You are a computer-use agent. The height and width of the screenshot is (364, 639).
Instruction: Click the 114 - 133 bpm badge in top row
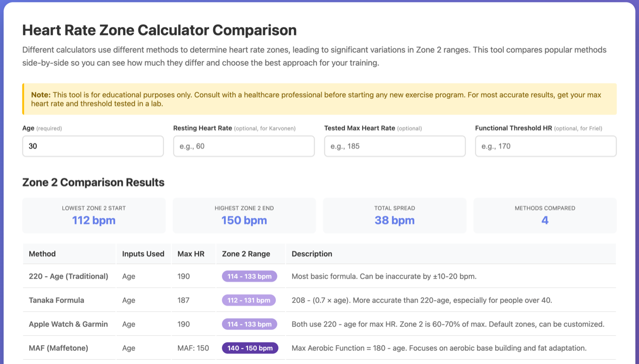pyautogui.click(x=249, y=276)
